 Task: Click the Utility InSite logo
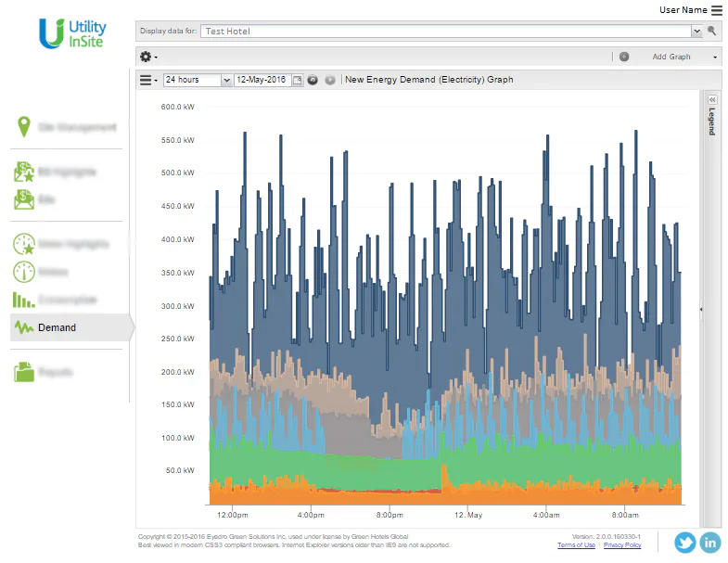(x=72, y=33)
